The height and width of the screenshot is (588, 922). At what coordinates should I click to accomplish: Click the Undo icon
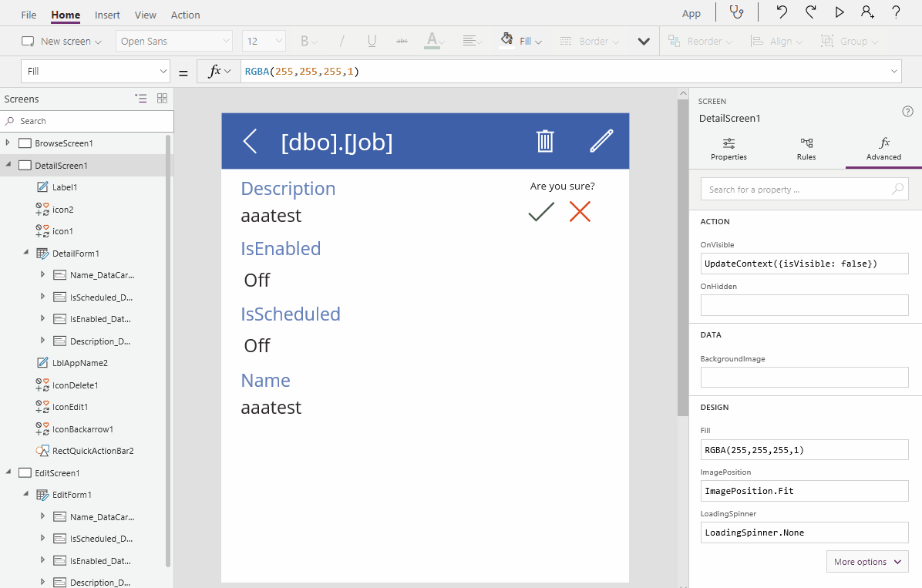(781, 13)
